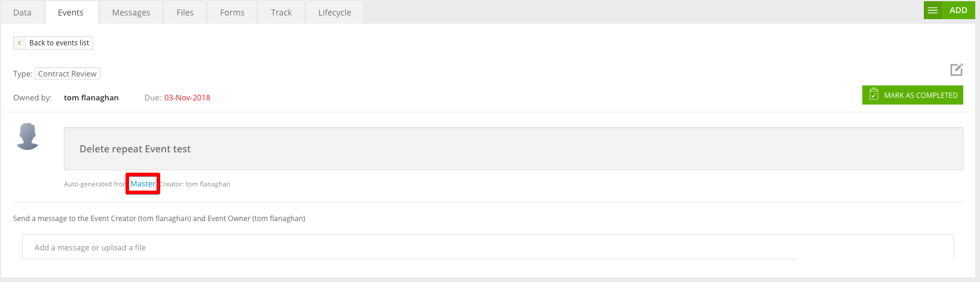Click Mark as Completed button
This screenshot has height=282, width=980.
pyautogui.click(x=912, y=95)
